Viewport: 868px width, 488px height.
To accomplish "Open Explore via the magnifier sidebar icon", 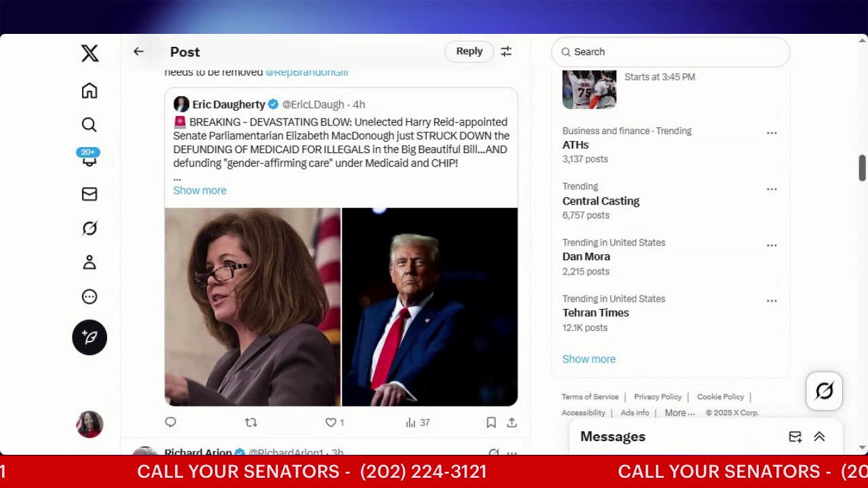I will tap(90, 125).
